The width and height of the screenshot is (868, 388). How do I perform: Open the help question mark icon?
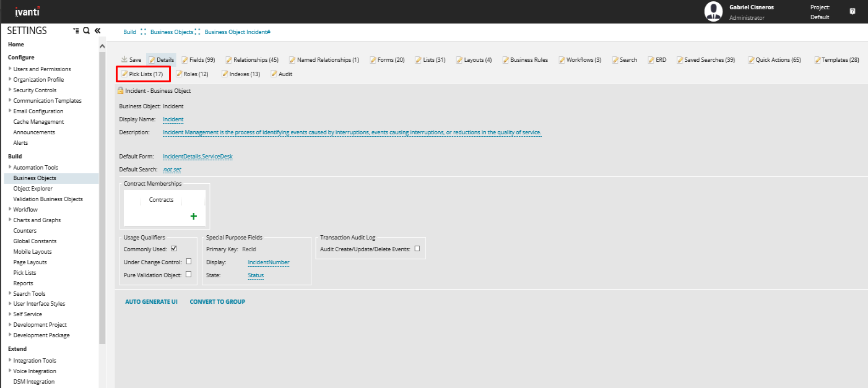click(x=853, y=11)
